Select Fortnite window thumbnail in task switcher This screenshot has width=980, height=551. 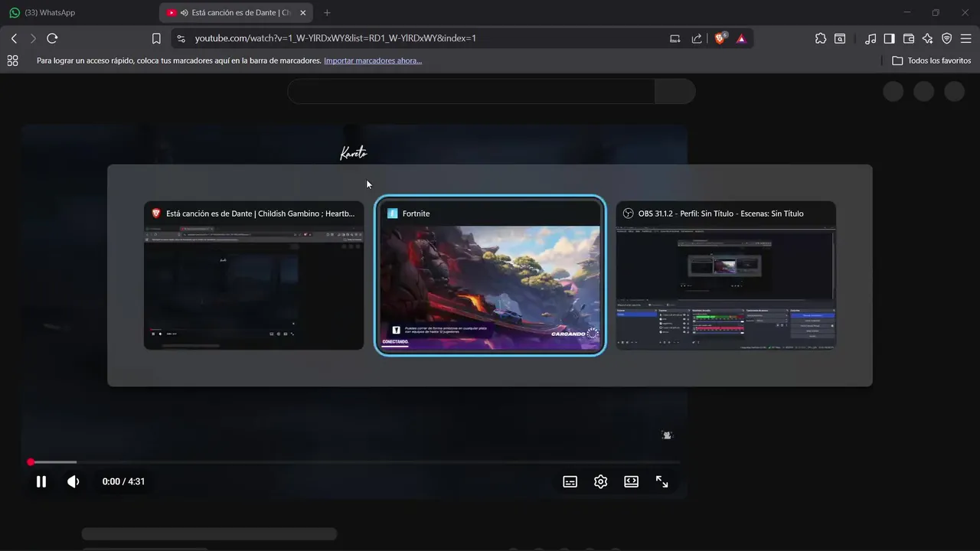(490, 277)
